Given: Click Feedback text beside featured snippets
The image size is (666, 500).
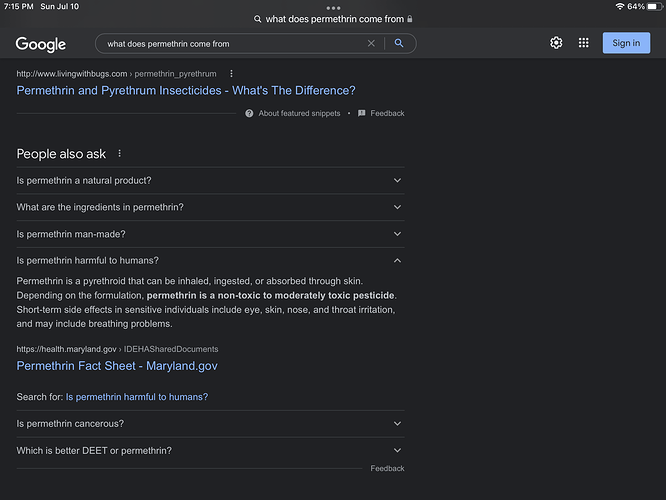Looking at the screenshot, I should click(x=387, y=113).
